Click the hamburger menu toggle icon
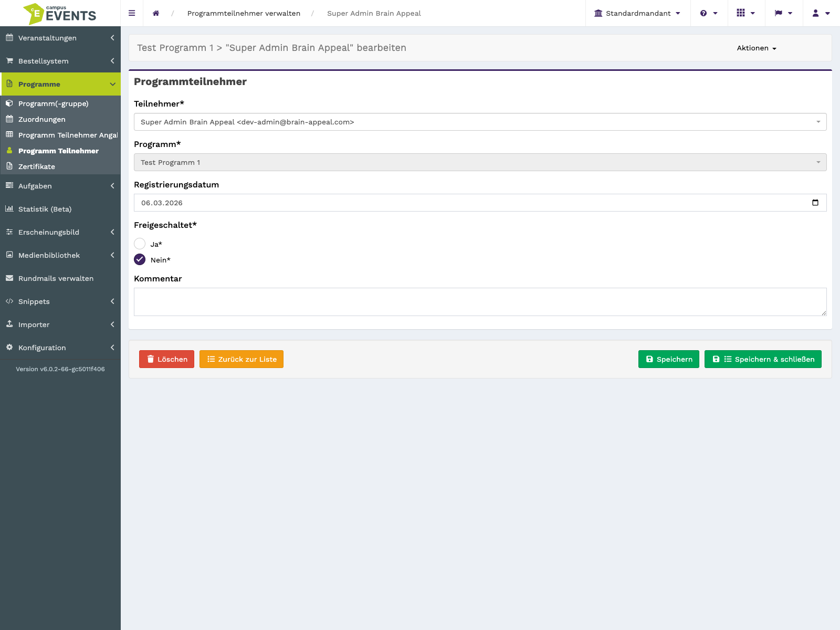Image resolution: width=840 pixels, height=630 pixels. click(x=132, y=13)
